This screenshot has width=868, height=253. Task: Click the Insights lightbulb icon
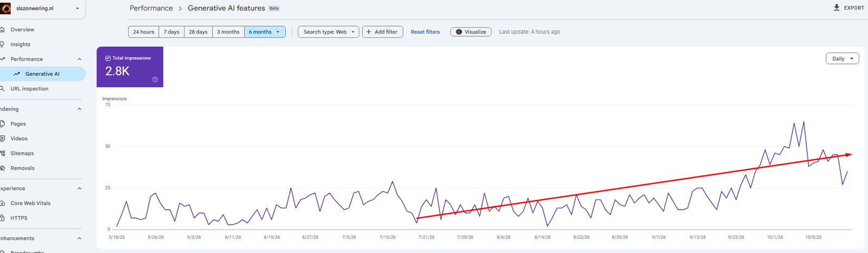click(2, 44)
